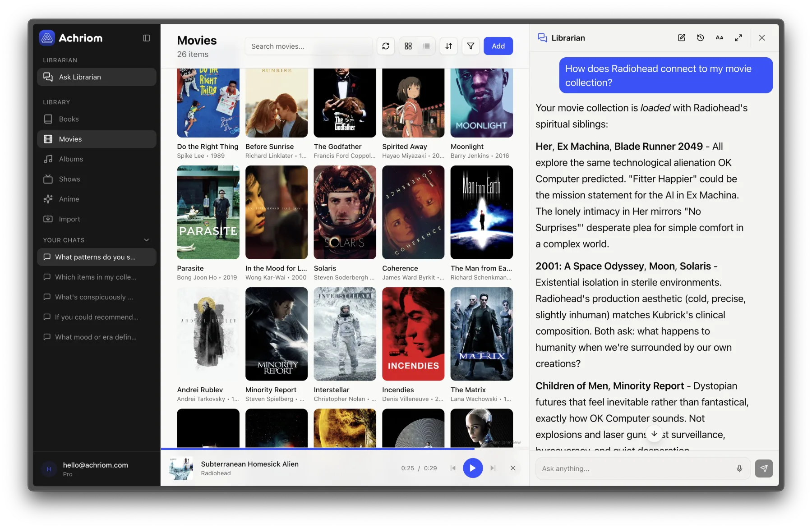Open the Spirited Away poster

[x=413, y=103]
